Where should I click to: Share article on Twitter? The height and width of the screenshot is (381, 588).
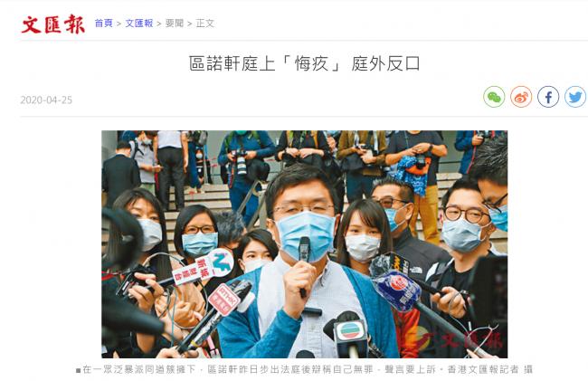575,97
